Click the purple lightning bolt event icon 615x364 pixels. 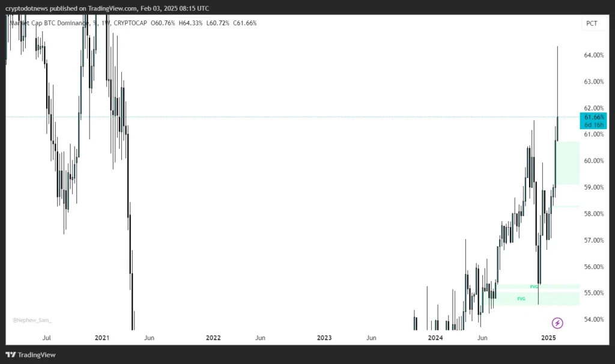click(557, 323)
